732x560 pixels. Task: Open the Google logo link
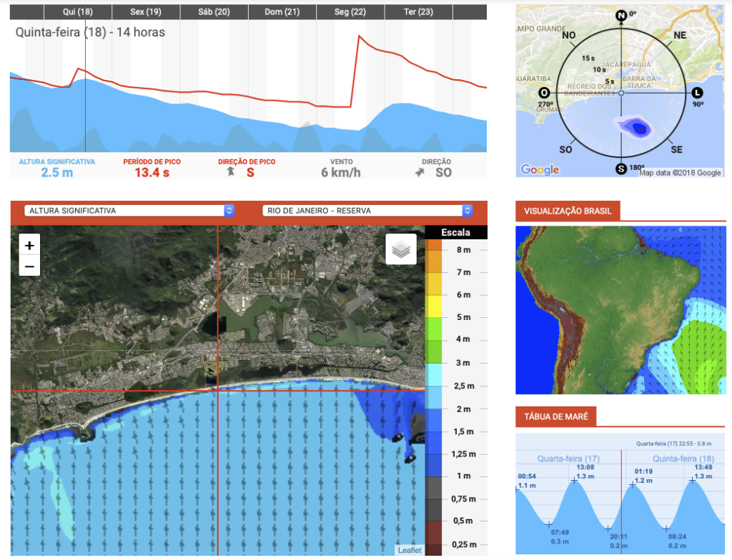(x=540, y=170)
